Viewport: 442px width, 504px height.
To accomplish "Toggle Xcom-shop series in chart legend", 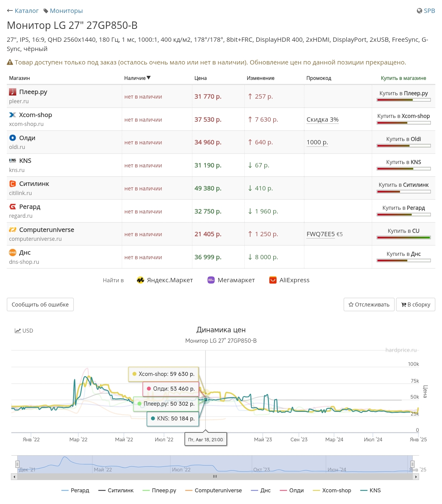I will click(x=332, y=490).
